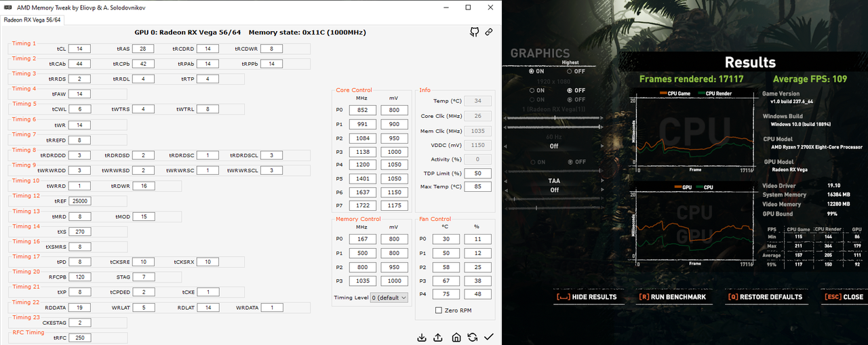Image resolution: width=868 pixels, height=345 pixels.
Task: Click the 'Average FPS: 109' text
Action: click(809, 79)
